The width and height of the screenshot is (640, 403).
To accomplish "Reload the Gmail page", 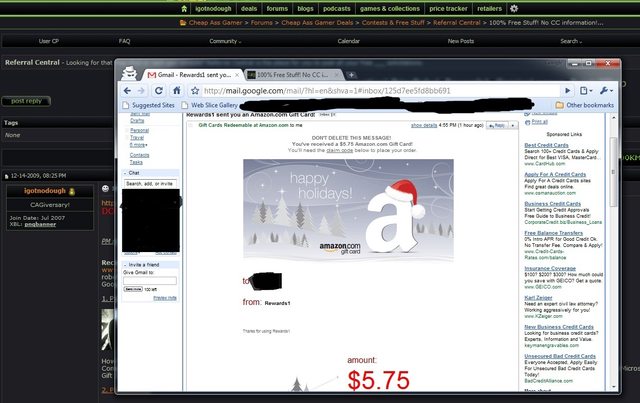I will point(159,91).
